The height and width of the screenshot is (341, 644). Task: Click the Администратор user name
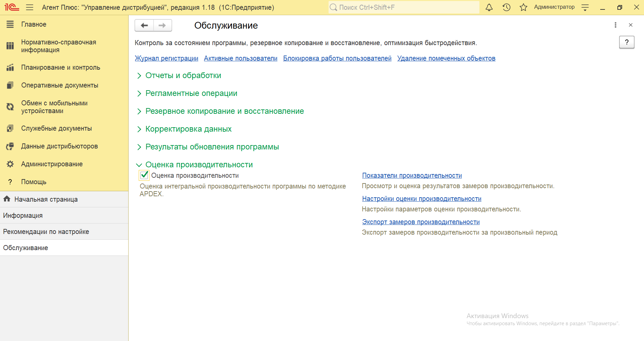pos(554,7)
